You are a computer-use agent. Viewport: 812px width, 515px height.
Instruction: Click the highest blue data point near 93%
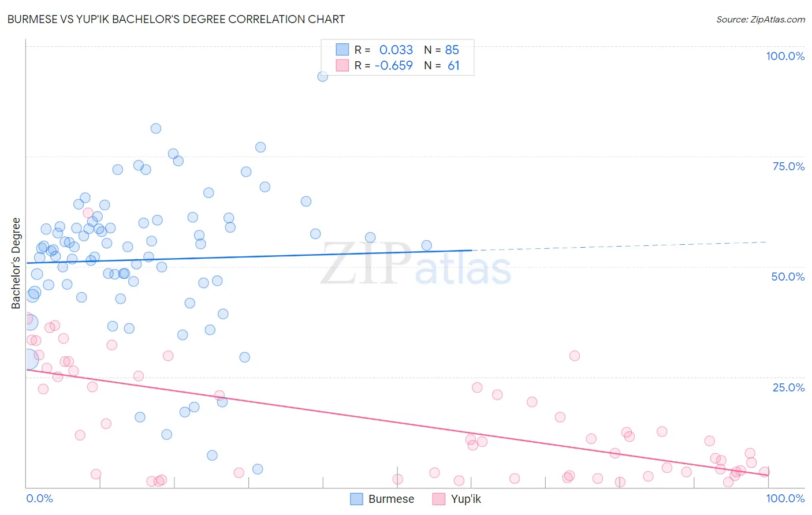[323, 76]
